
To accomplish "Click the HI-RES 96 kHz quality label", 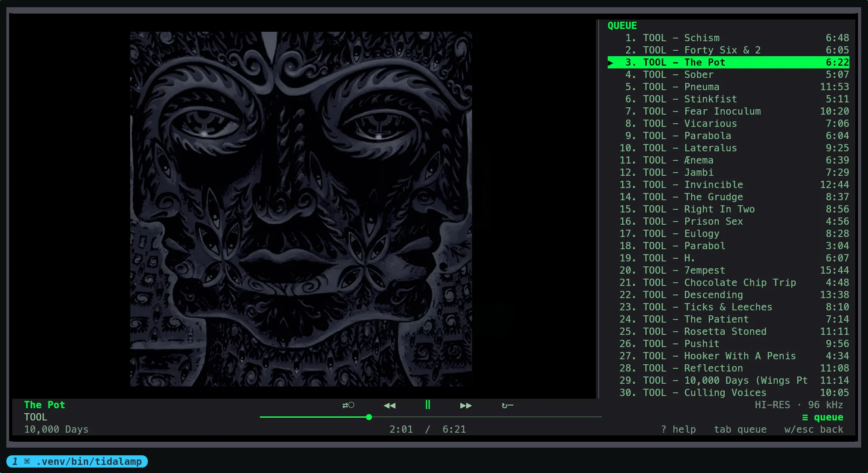I will coord(799,405).
